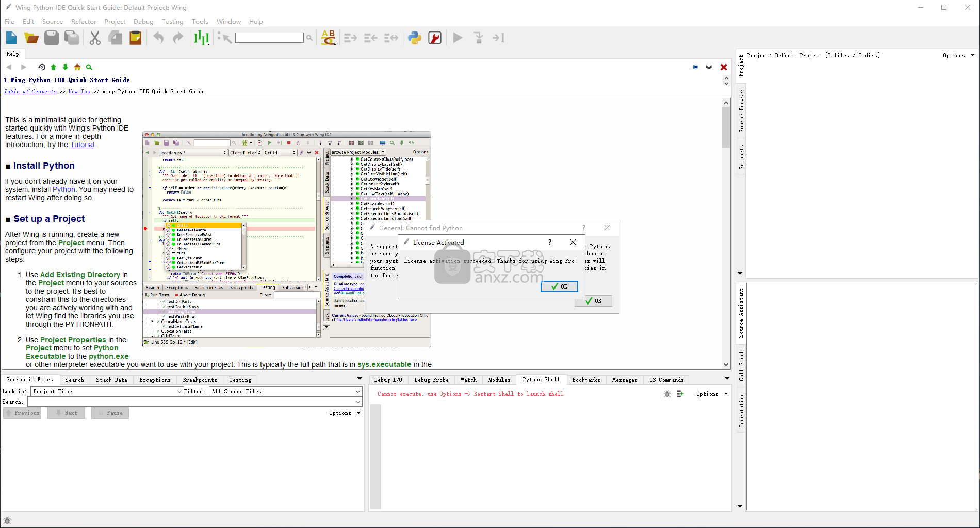Click the Python download link
980x528 pixels.
tap(64, 189)
